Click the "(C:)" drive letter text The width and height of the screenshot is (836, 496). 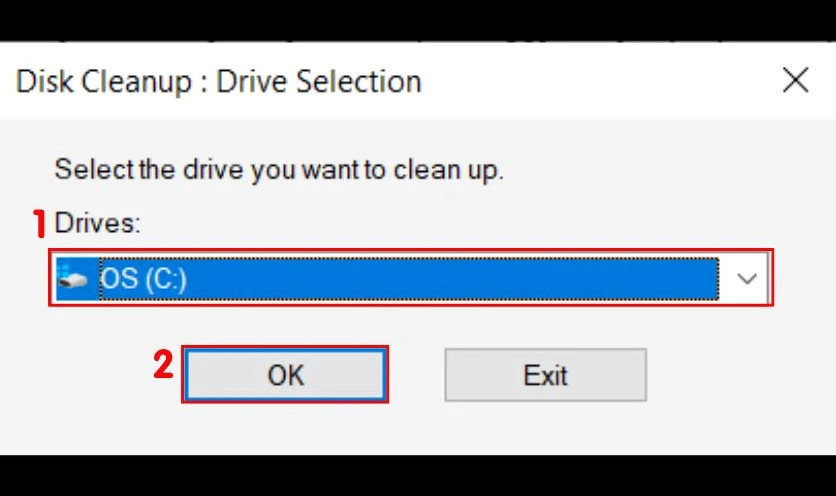point(163,280)
